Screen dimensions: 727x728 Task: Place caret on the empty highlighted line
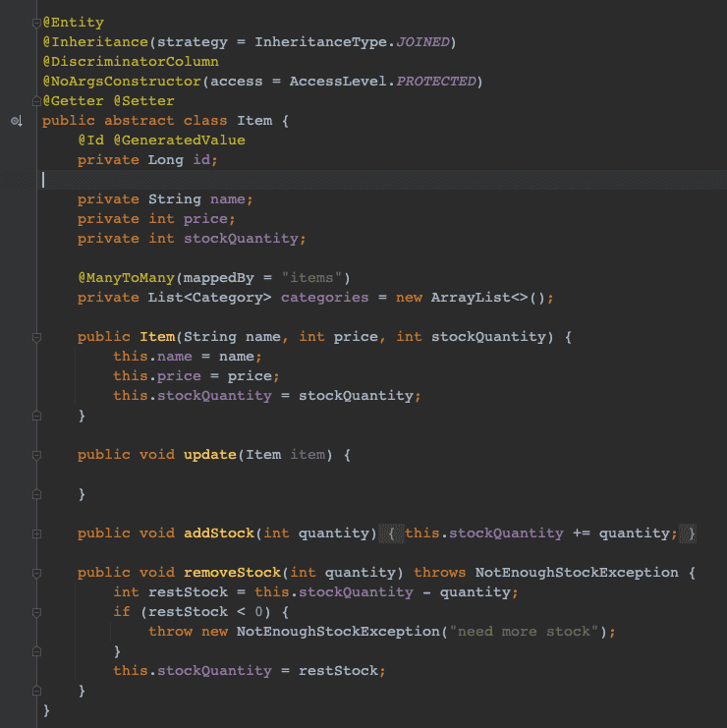(381, 180)
